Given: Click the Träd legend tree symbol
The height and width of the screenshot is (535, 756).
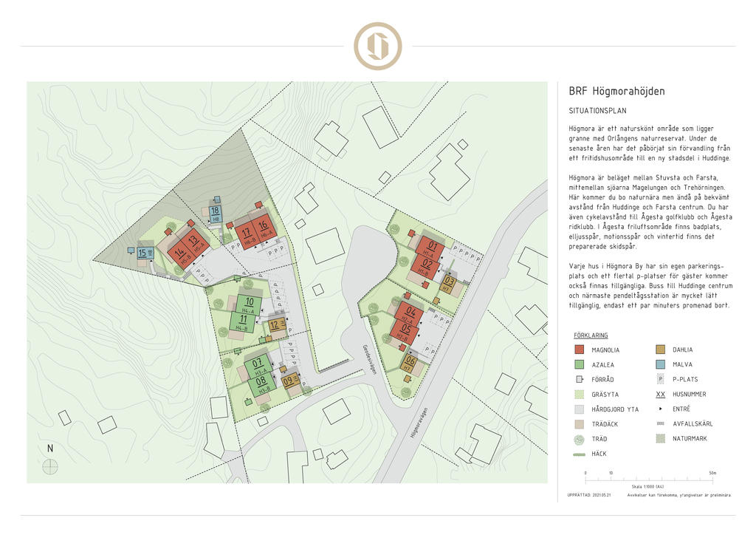Looking at the screenshot, I should point(580,439).
